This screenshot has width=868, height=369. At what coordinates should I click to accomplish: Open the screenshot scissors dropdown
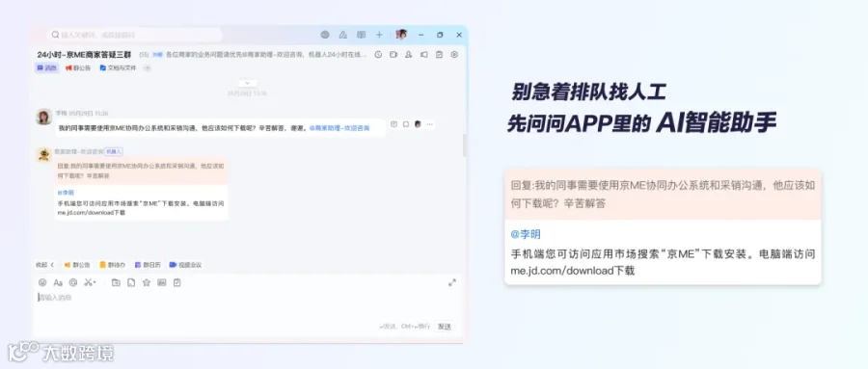90,282
